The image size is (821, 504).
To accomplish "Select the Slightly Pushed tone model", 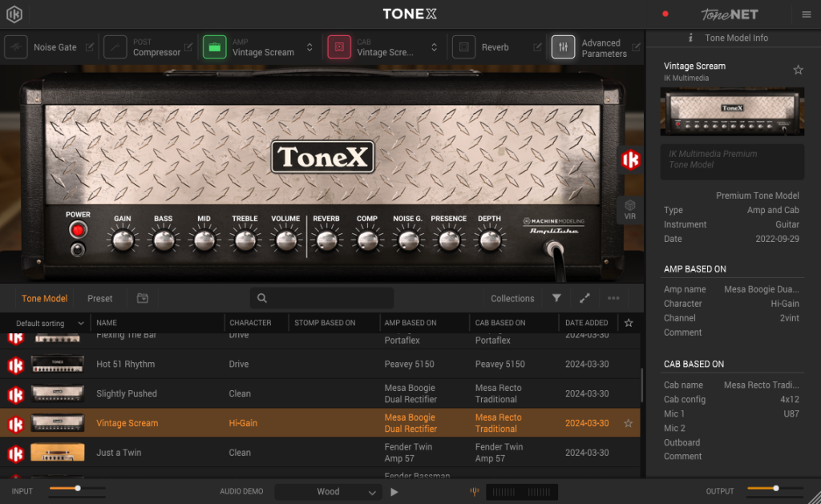I will (320, 393).
